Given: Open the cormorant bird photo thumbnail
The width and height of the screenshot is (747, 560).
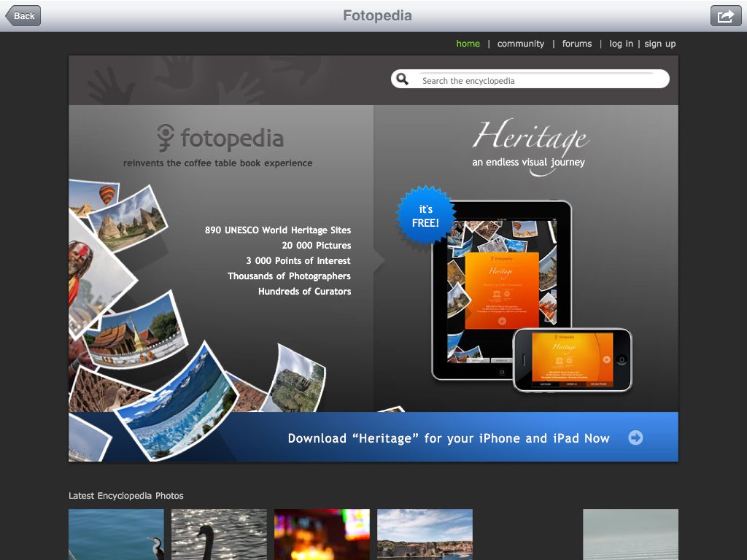Looking at the screenshot, I should point(116,534).
